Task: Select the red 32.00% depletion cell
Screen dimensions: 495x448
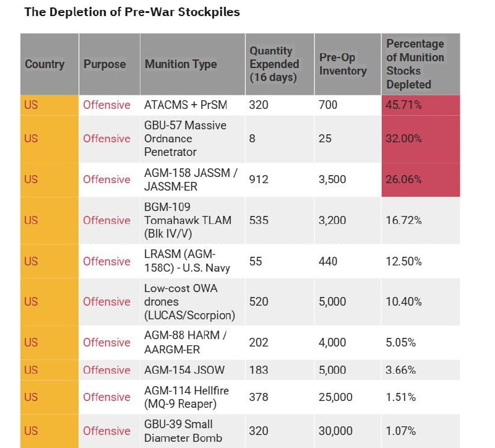Action: [x=420, y=139]
